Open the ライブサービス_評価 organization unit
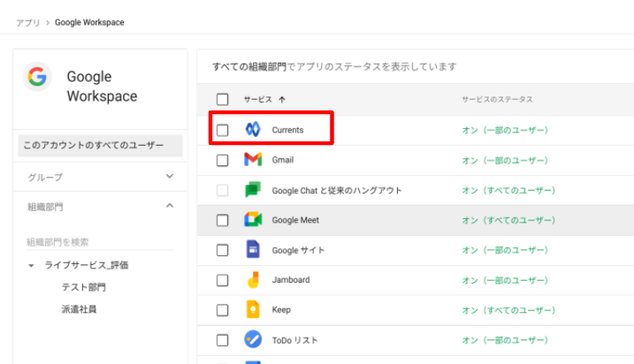 click(86, 265)
